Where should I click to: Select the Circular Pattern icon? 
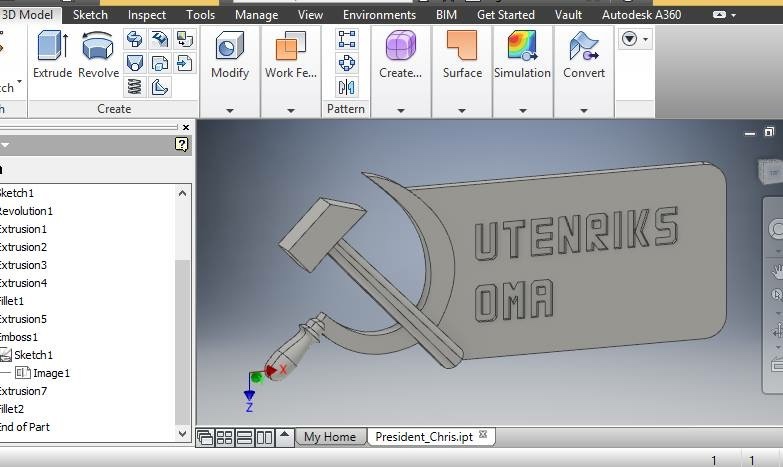(347, 63)
